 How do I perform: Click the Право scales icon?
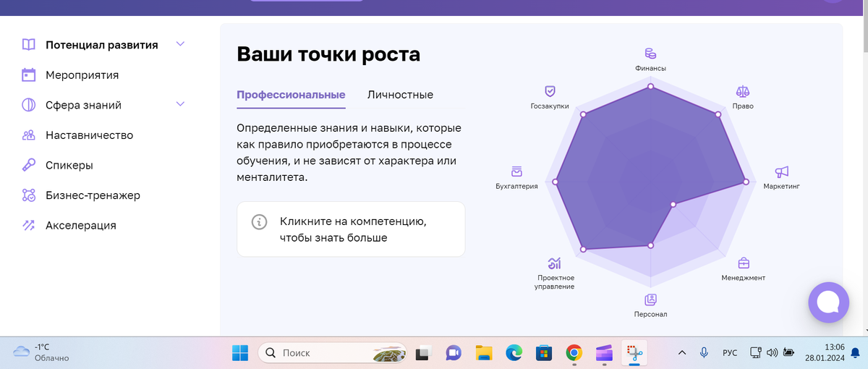(743, 92)
